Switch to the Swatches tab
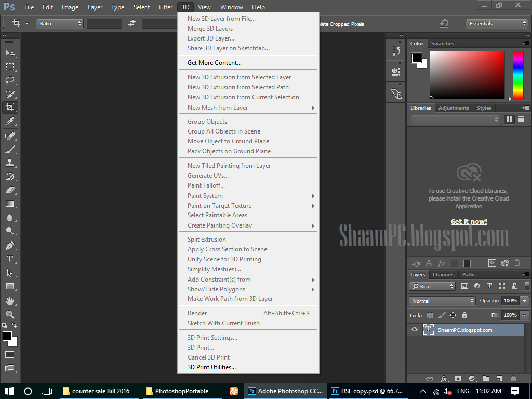The image size is (532, 399). [x=442, y=44]
